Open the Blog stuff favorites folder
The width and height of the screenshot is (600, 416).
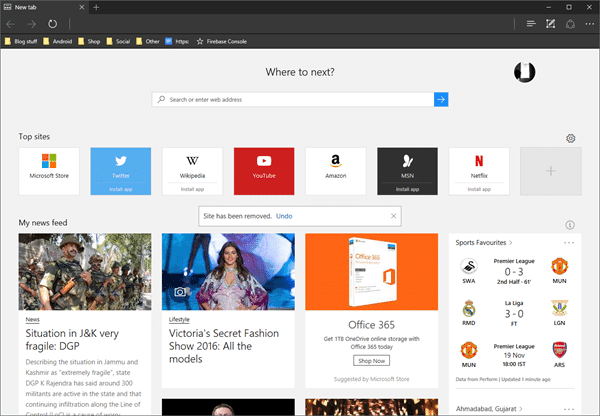(x=21, y=41)
